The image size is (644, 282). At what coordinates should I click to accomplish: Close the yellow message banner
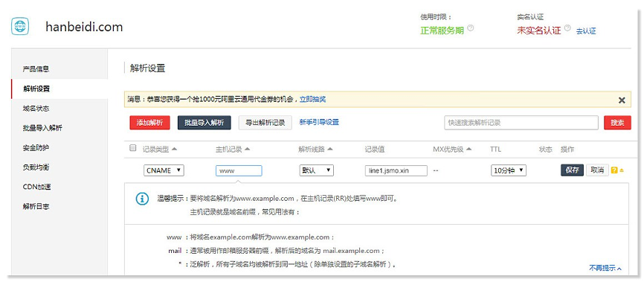[x=622, y=100]
